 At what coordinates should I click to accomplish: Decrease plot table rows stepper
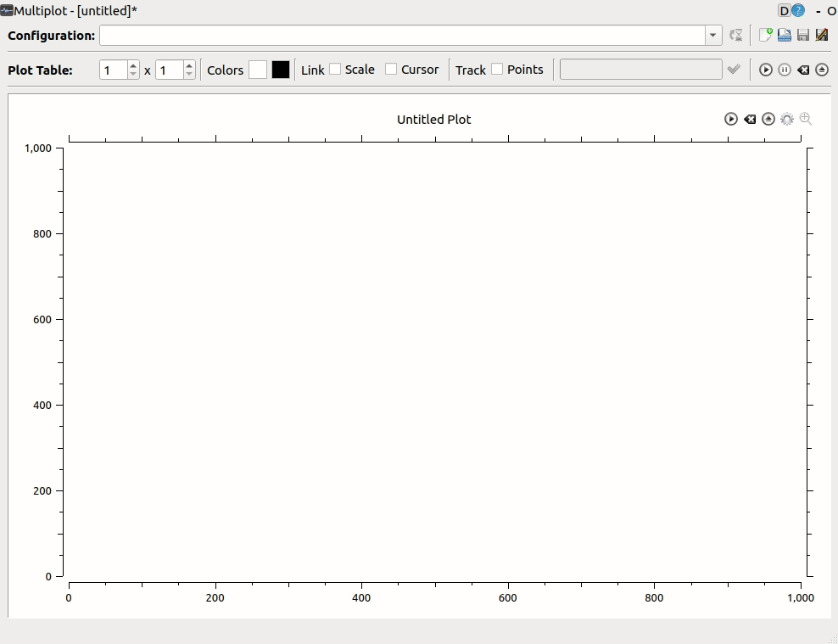[x=134, y=75]
